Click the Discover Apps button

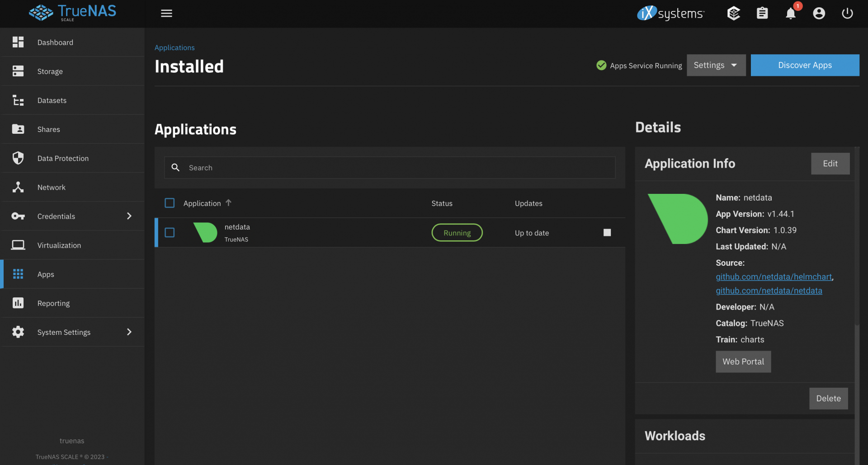[805, 65]
